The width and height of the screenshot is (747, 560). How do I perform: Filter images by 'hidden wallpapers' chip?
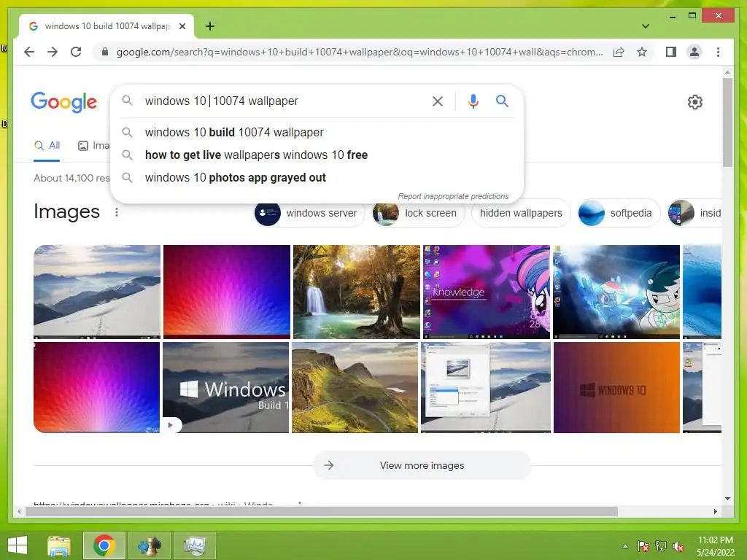click(521, 214)
